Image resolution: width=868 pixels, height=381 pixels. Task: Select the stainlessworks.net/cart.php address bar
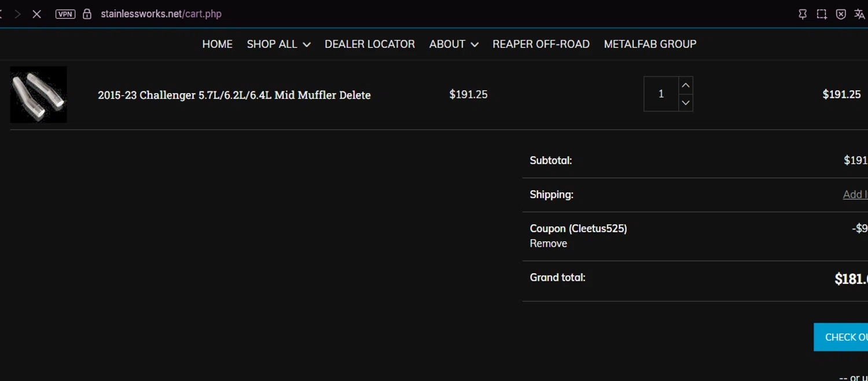point(161,14)
